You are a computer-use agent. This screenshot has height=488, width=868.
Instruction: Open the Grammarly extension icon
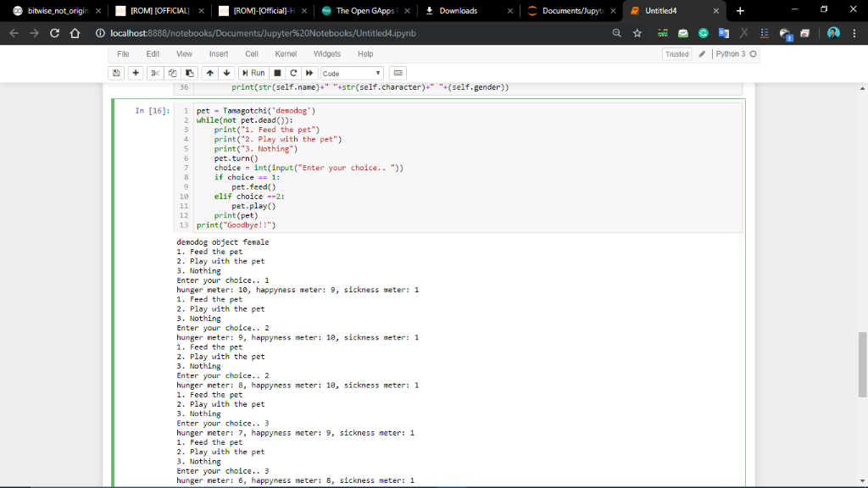pos(704,33)
